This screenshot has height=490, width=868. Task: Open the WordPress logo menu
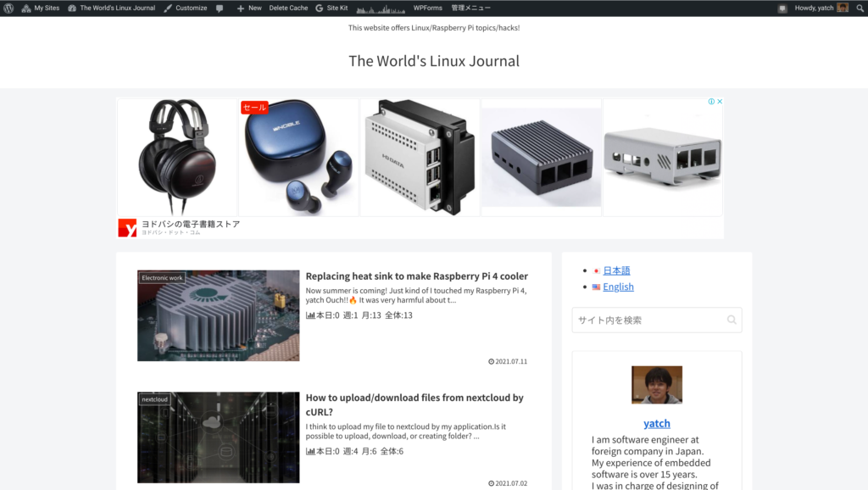click(8, 8)
